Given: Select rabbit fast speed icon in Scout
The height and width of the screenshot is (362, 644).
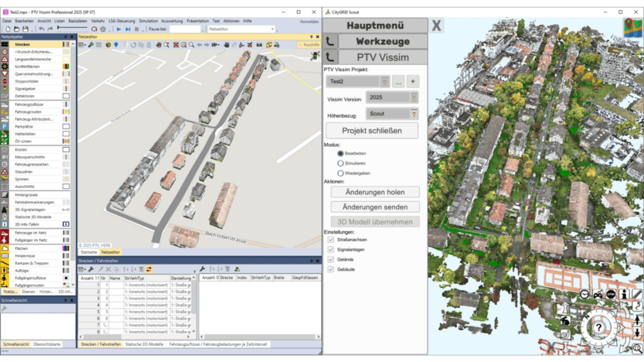Looking at the screenshot, I should (x=566, y=321).
